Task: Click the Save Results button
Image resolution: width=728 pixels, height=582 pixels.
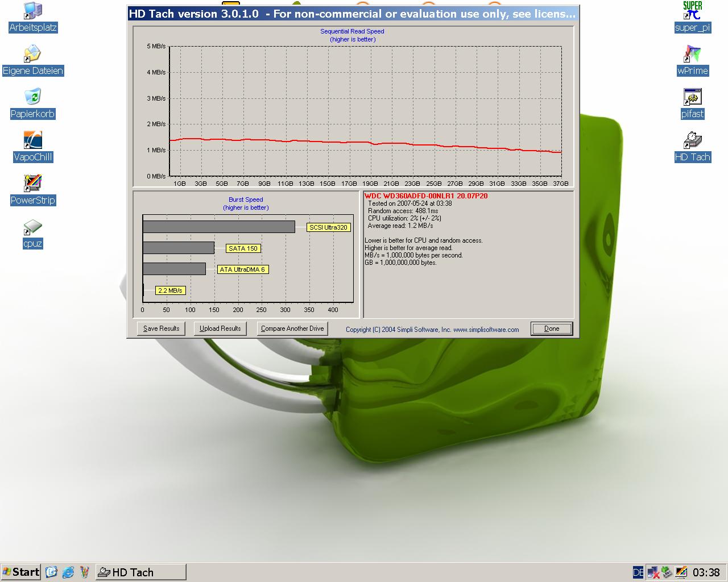Action: tap(161, 329)
